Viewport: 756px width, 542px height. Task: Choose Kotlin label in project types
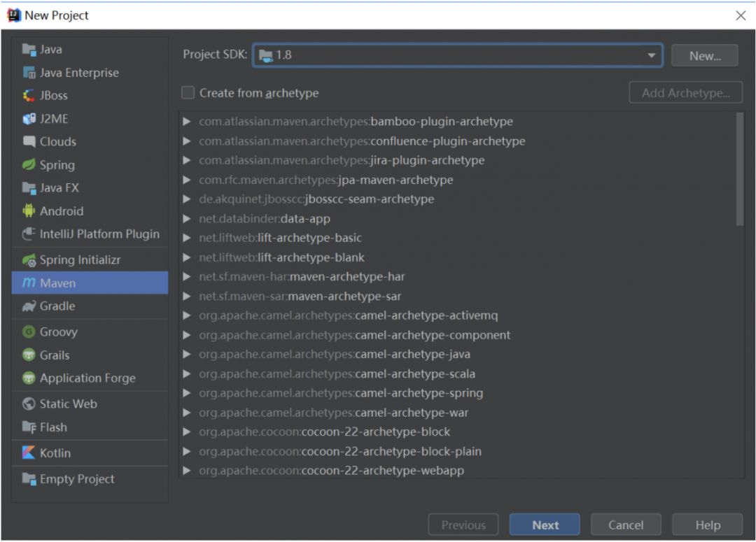coord(55,453)
